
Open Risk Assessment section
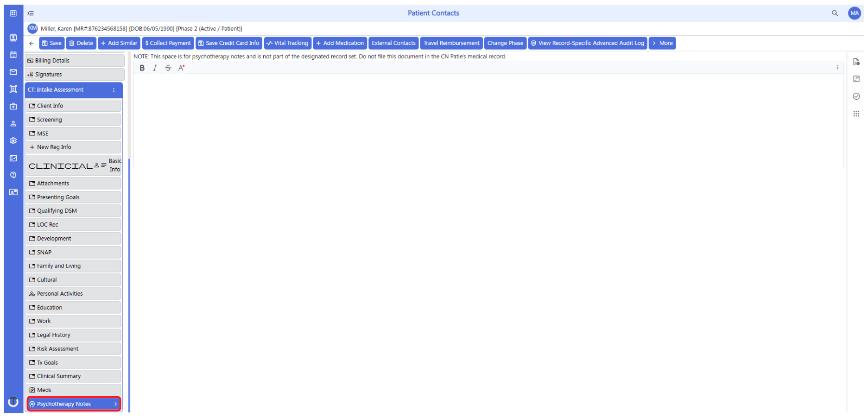tap(74, 349)
